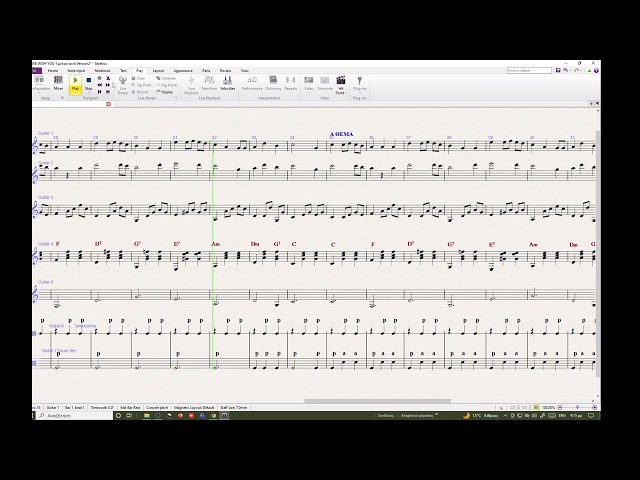Click 'Concert pitch' in status bar
Image resolution: width=640 pixels, height=480 pixels.
coord(157,407)
